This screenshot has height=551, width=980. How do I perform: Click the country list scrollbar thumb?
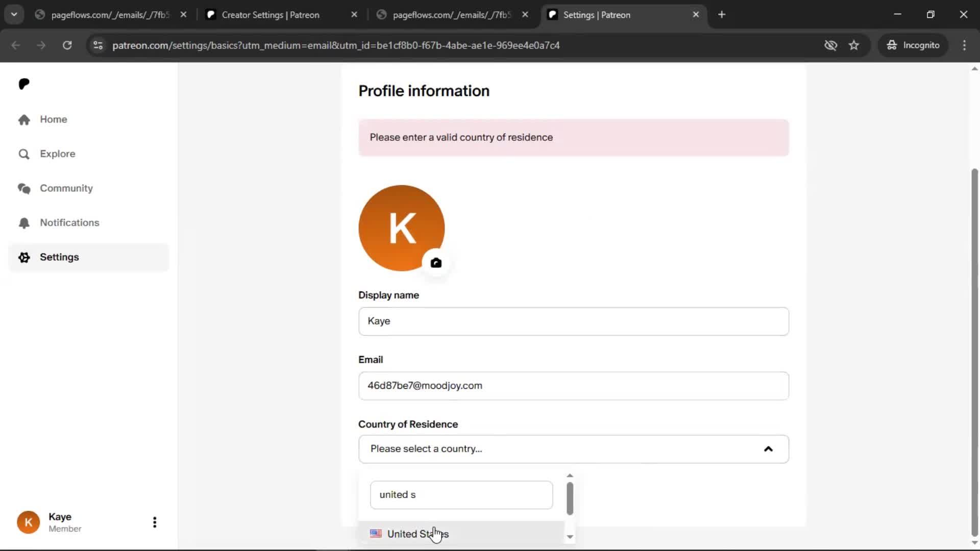coord(570,498)
